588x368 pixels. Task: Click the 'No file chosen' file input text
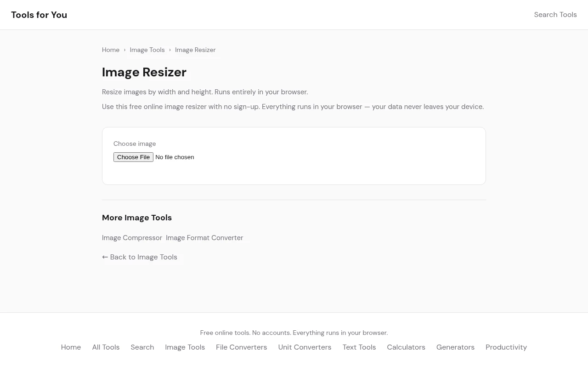coord(175,157)
